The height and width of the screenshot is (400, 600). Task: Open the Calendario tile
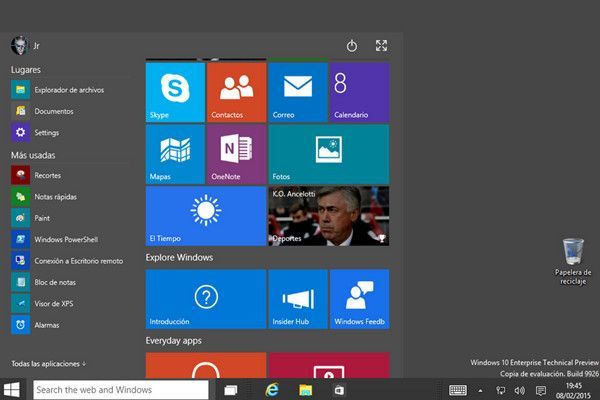point(360,92)
